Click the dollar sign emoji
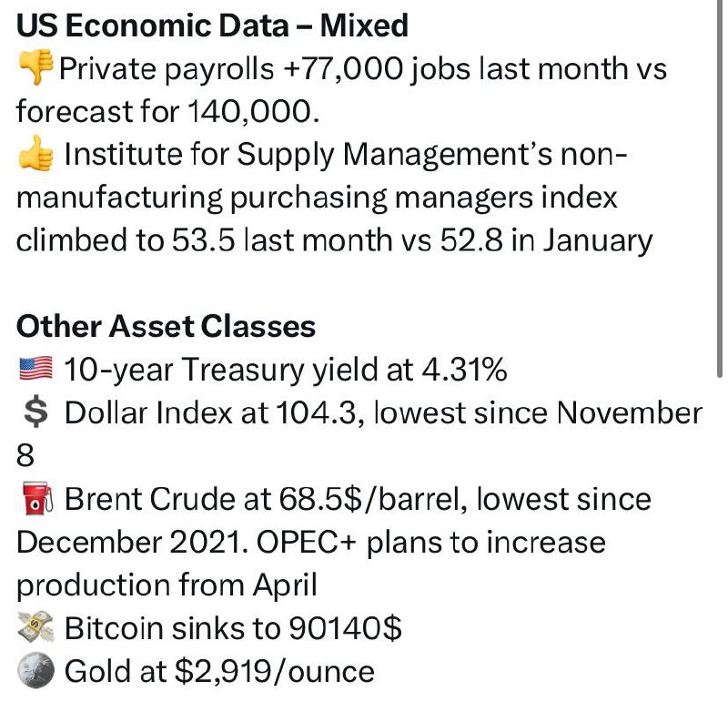Image resolution: width=728 pixels, height=712 pixels. [x=35, y=412]
